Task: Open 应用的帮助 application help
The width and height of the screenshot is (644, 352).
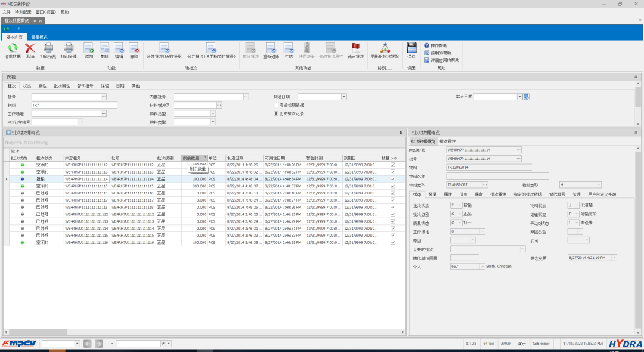Action: [426, 53]
